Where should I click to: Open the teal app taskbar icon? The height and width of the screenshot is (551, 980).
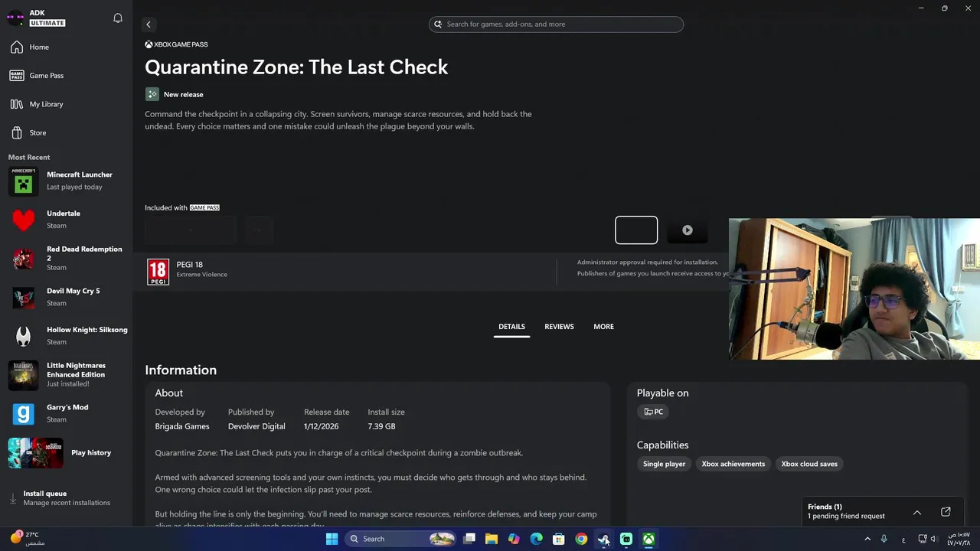pyautogui.click(x=626, y=539)
